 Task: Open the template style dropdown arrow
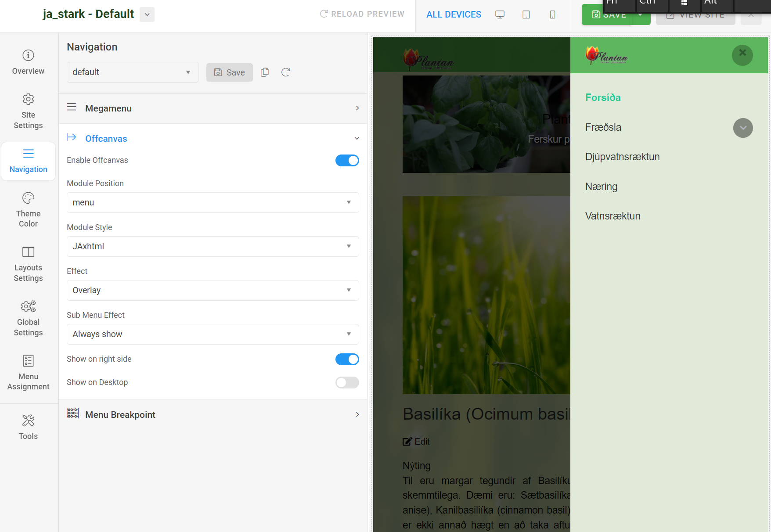point(147,14)
